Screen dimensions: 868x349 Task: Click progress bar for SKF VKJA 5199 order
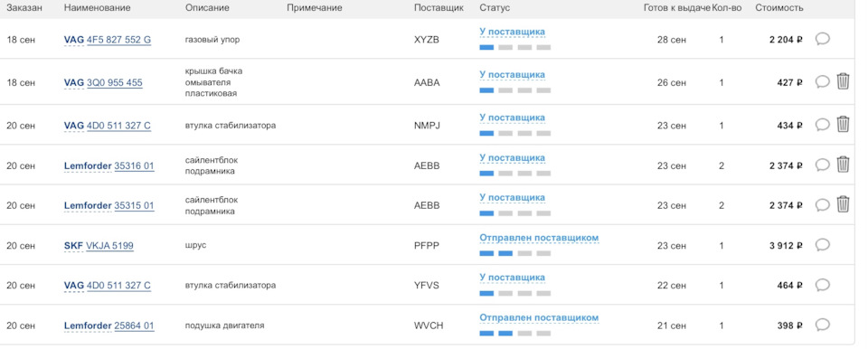(514, 253)
